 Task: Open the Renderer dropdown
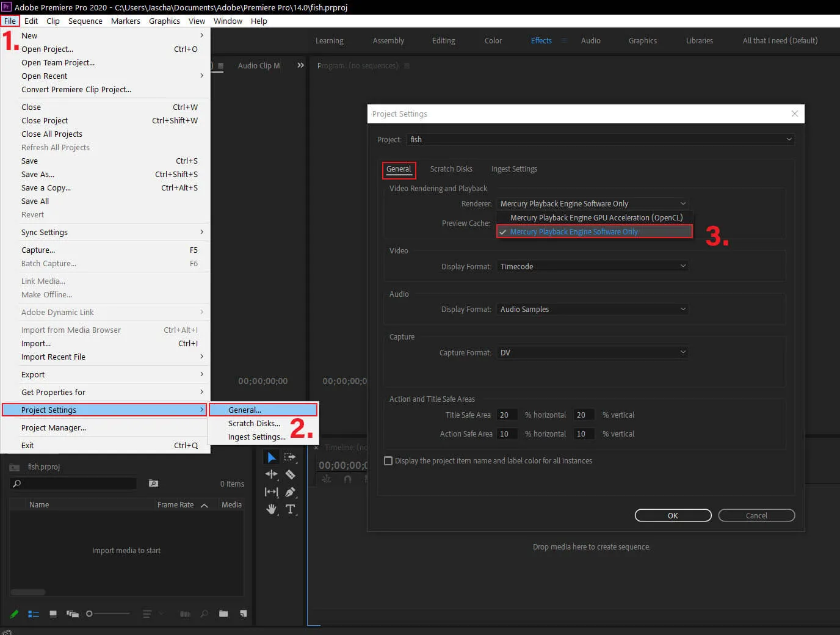pyautogui.click(x=593, y=204)
